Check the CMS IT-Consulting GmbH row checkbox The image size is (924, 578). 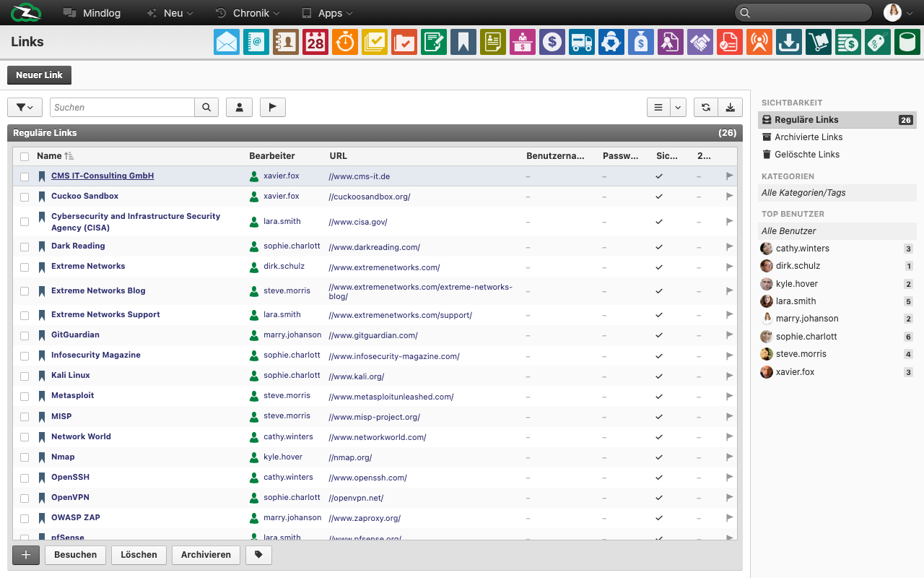(25, 176)
